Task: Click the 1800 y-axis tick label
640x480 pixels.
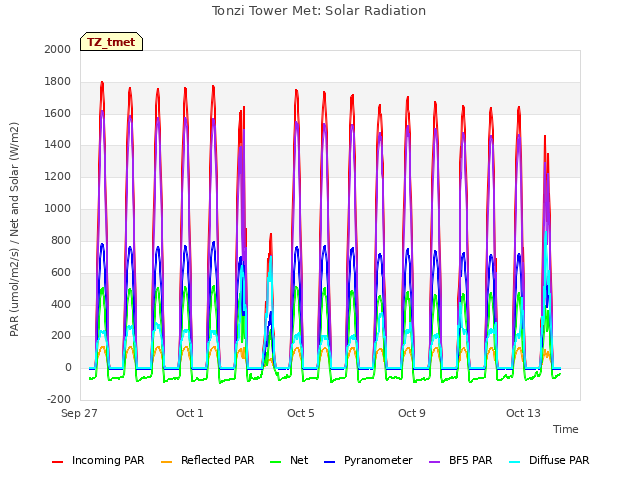Action: pyautogui.click(x=58, y=82)
